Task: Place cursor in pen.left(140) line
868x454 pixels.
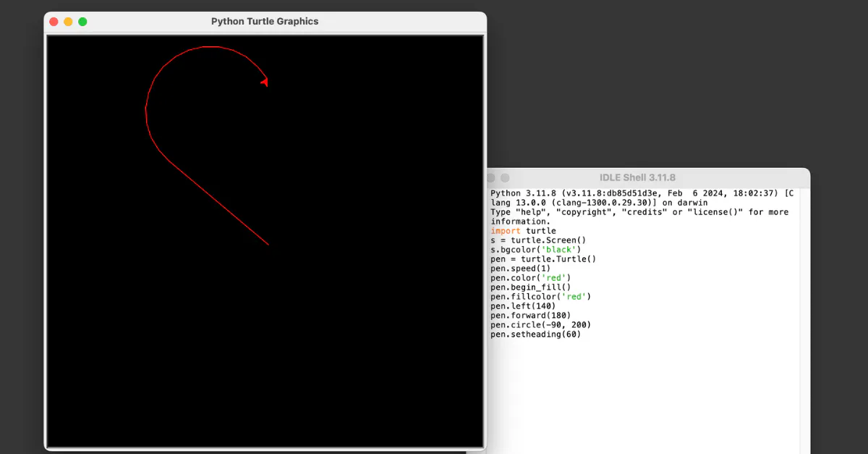Action: pos(522,306)
